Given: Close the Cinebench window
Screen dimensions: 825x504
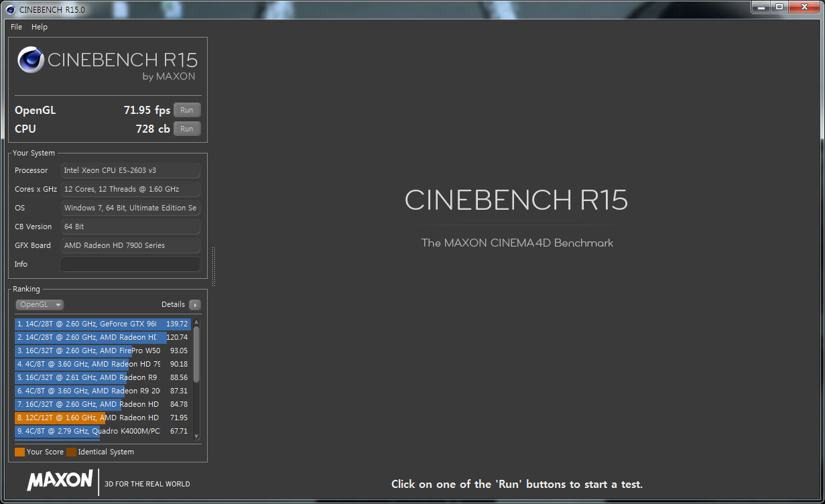Looking at the screenshot, I should pyautogui.click(x=803, y=7).
